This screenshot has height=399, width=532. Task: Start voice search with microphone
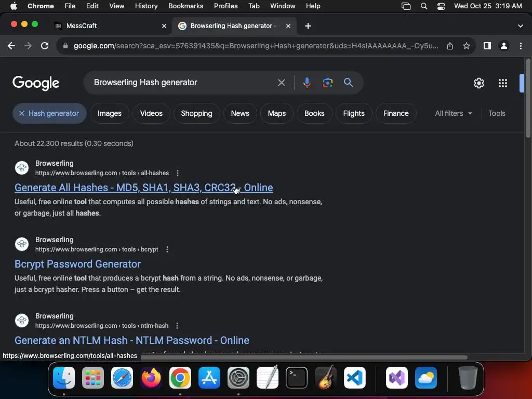(307, 83)
